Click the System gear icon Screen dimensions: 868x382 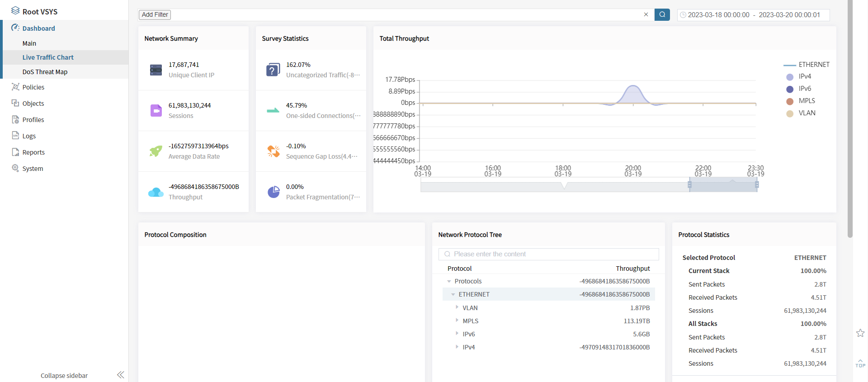[x=15, y=168]
